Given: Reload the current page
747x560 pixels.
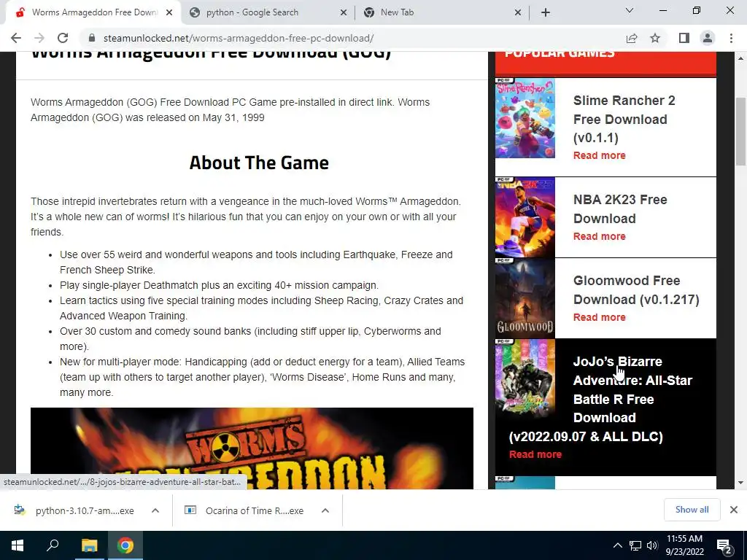Looking at the screenshot, I should [x=63, y=38].
